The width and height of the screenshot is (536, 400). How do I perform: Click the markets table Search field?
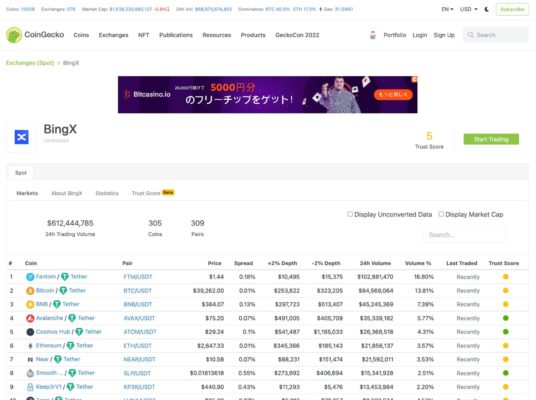(464, 235)
